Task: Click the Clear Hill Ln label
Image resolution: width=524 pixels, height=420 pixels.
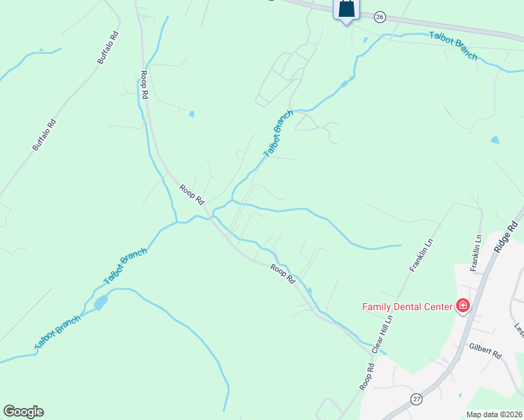Action: pos(382,334)
